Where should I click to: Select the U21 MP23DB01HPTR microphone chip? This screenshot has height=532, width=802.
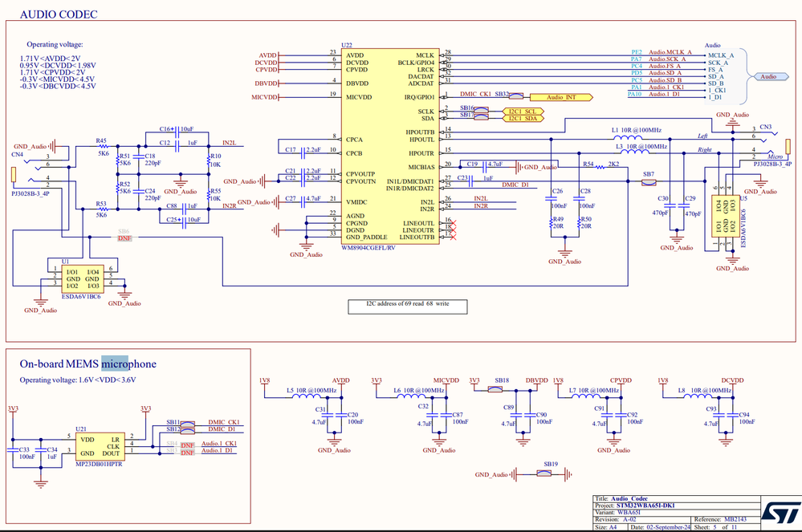point(100,447)
